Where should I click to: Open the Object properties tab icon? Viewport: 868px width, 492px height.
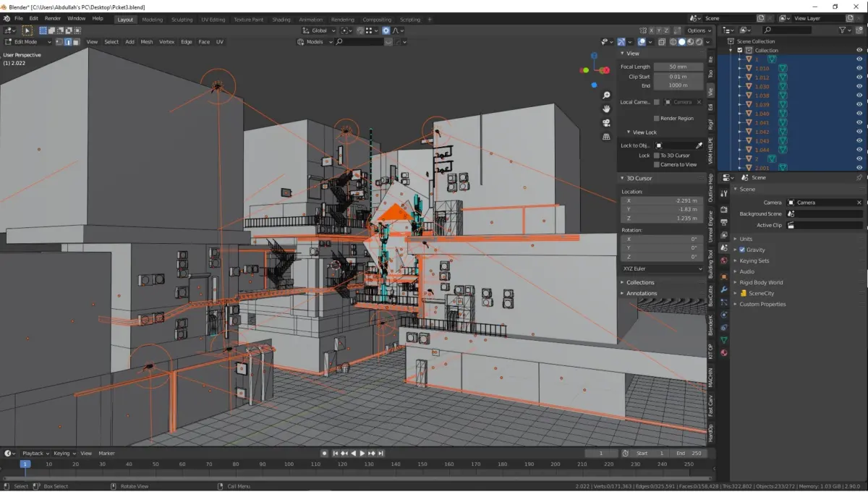tap(724, 276)
